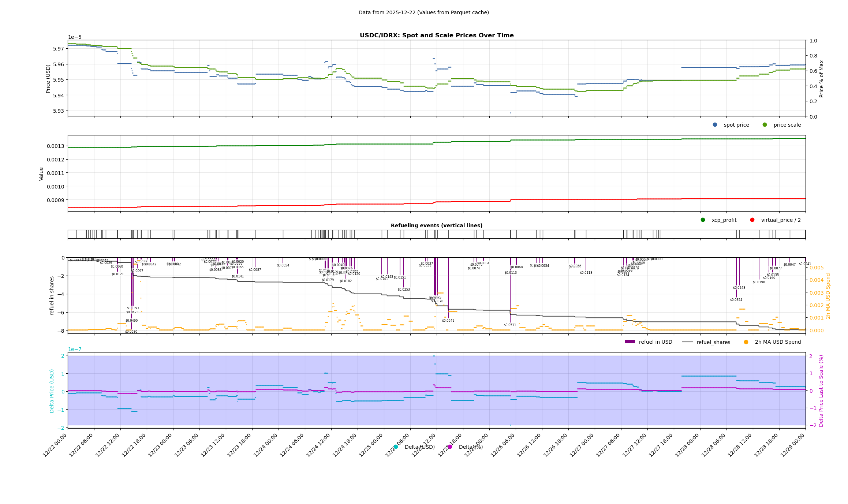Viewport: 848px width, 504px height.
Task: Click the Delta Price (USD) axis label
Action: [52, 391]
